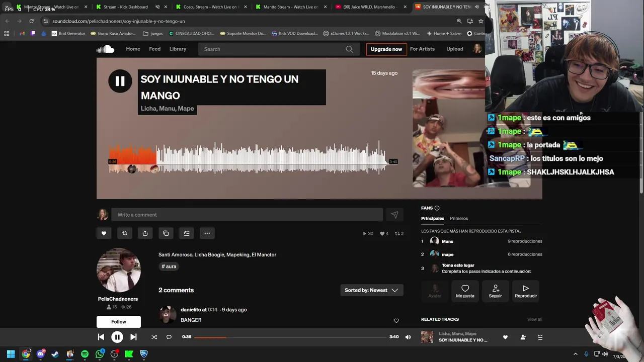Skip to the next track in player bar

[x=133, y=337]
